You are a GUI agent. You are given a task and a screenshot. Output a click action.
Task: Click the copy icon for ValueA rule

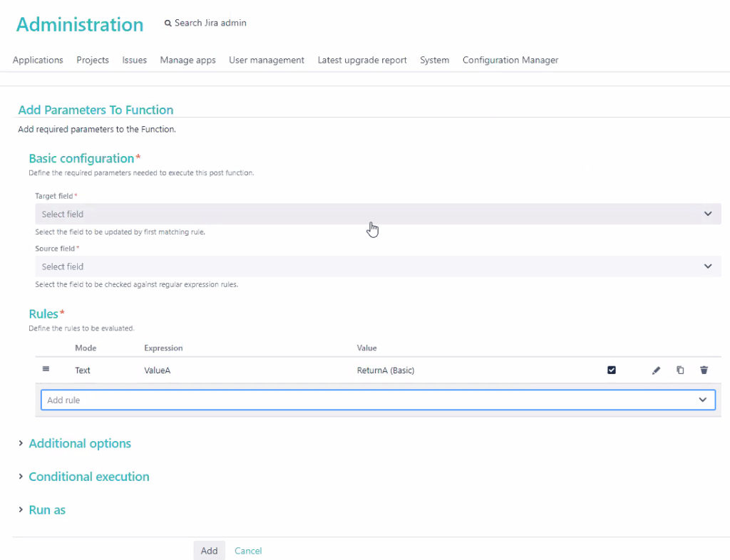(x=680, y=370)
